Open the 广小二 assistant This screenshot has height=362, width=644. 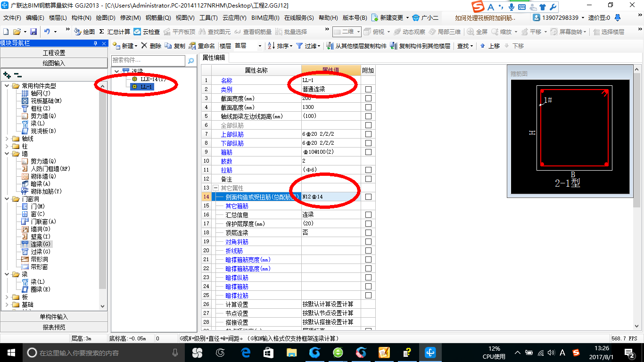tap(425, 17)
